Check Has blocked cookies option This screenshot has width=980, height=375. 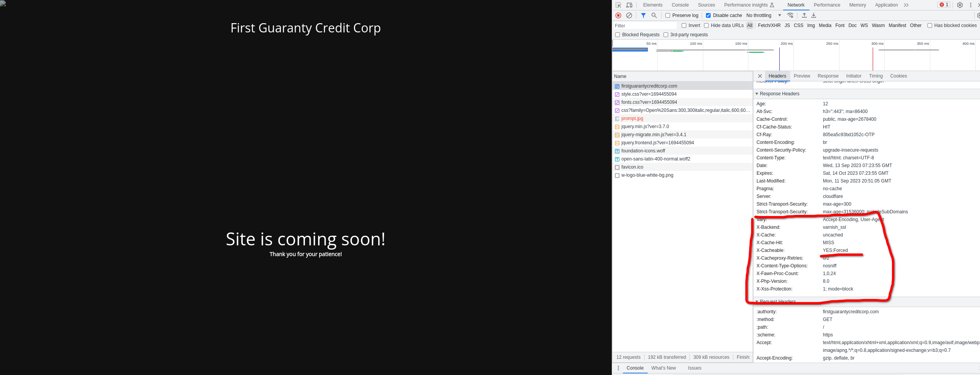930,25
